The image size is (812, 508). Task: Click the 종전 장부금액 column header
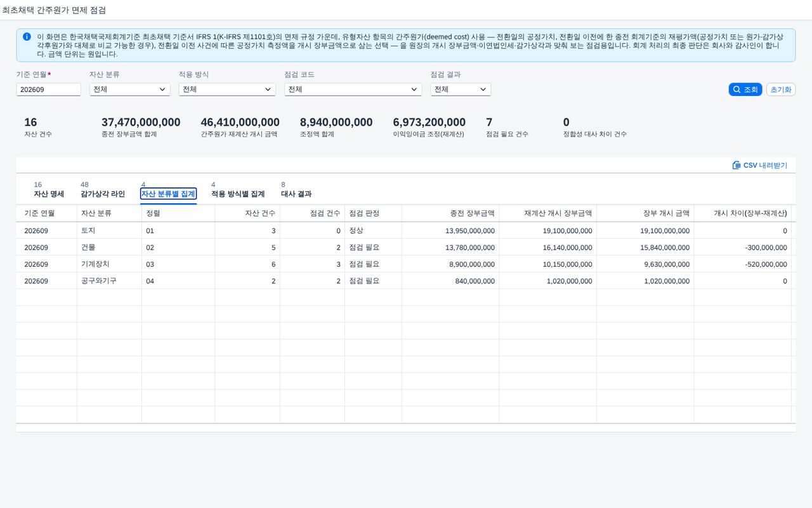click(450, 213)
